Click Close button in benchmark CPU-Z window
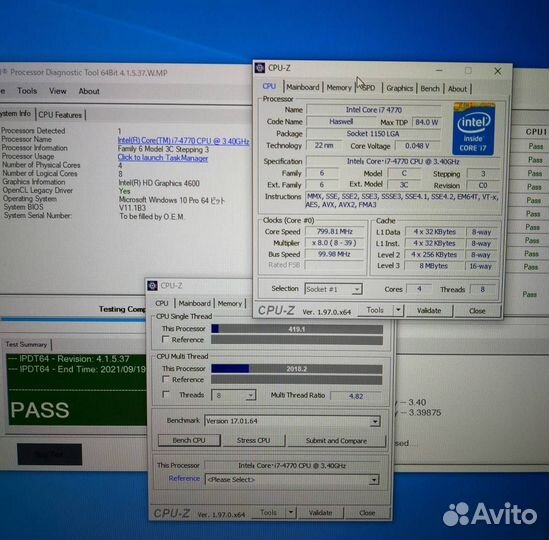Screen dimensions: 549x540 (x=367, y=513)
